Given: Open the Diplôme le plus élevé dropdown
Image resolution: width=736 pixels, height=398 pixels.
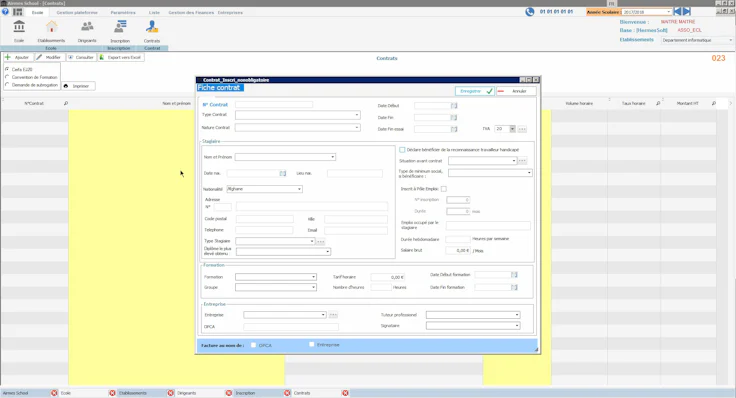Looking at the screenshot, I should point(328,252).
